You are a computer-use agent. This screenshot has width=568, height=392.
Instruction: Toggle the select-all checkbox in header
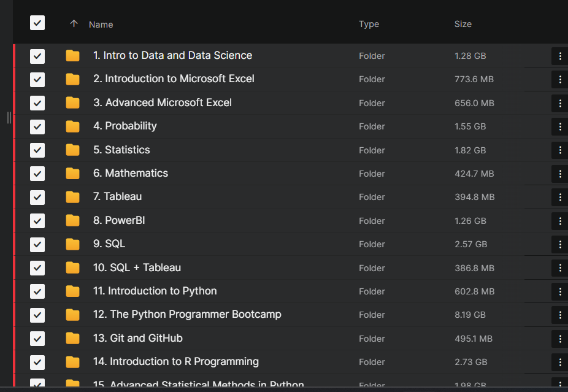(x=37, y=23)
